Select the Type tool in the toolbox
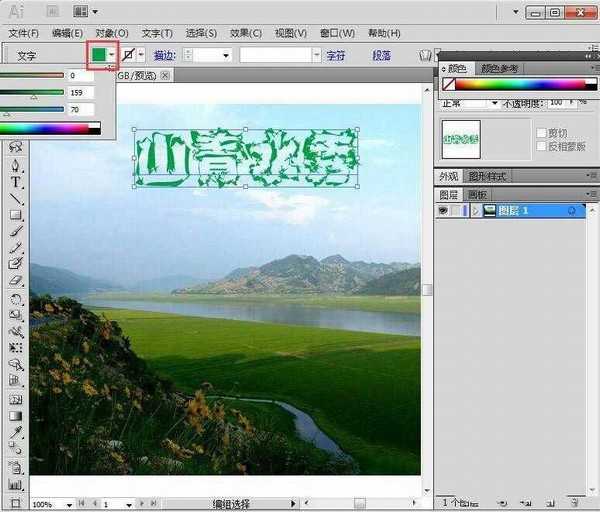Screen dimensions: 600x512 click(x=16, y=182)
